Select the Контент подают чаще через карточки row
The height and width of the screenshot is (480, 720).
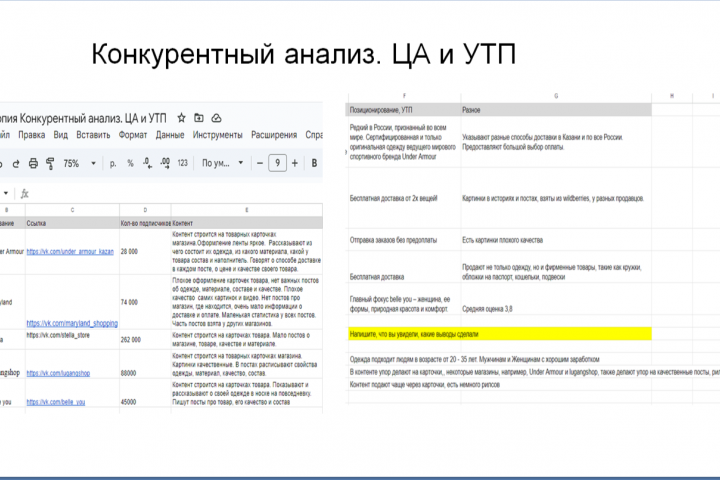pos(425,384)
